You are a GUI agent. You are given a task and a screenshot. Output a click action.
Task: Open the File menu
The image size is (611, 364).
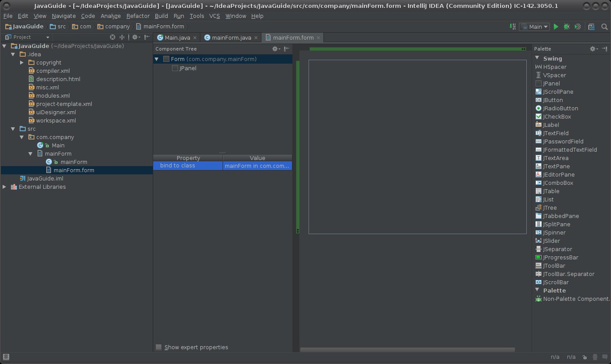(x=8, y=16)
